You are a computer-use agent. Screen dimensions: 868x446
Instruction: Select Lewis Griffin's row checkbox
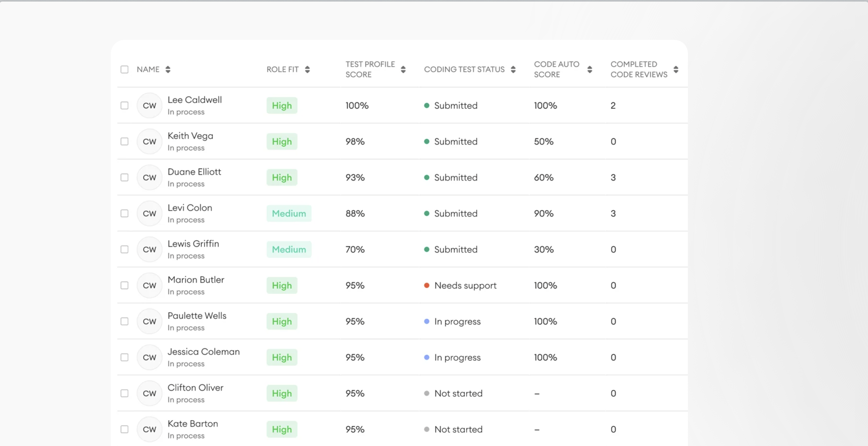click(124, 250)
